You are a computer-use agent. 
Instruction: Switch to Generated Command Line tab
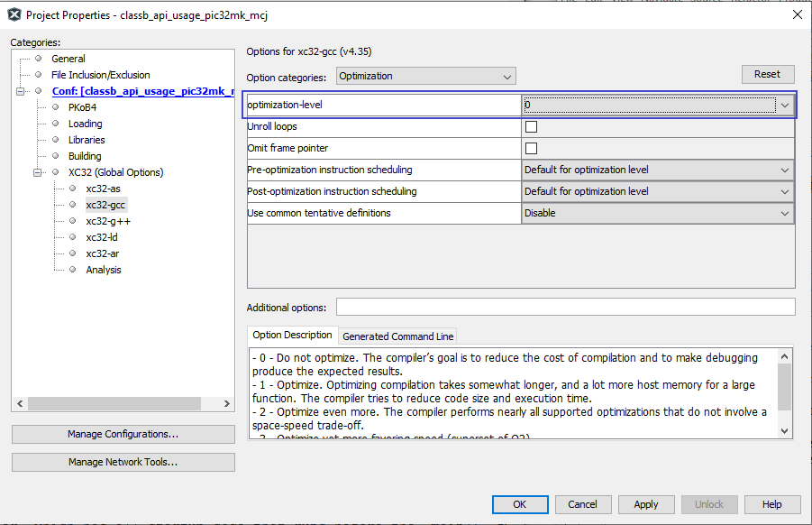tap(397, 336)
